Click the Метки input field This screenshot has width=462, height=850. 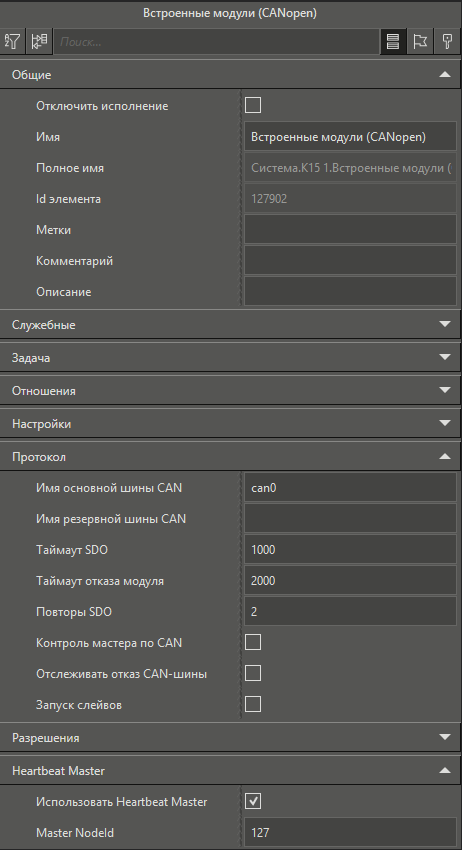[x=350, y=229]
